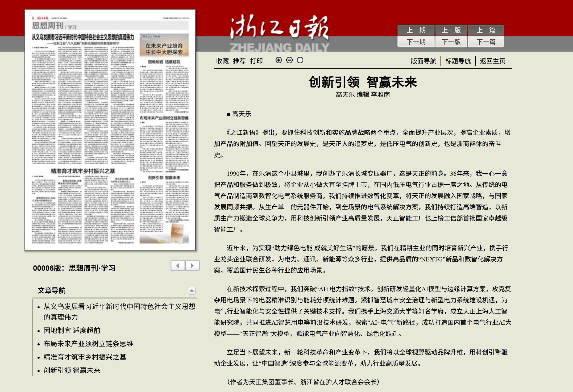
Task: Click 推荐 to recommend the article
Action: coord(239,61)
